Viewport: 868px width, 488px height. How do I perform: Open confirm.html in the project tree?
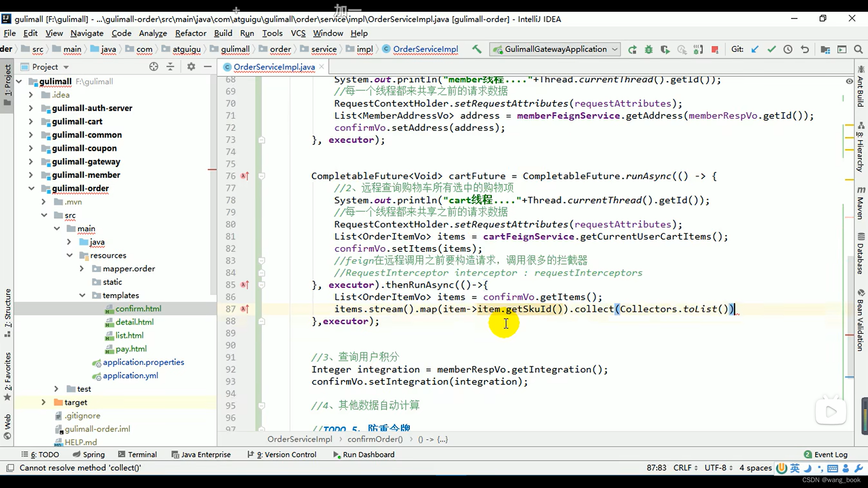coord(138,309)
